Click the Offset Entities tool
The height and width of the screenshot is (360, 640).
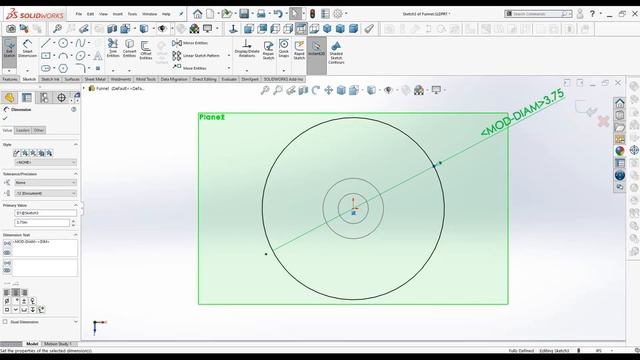(x=146, y=50)
